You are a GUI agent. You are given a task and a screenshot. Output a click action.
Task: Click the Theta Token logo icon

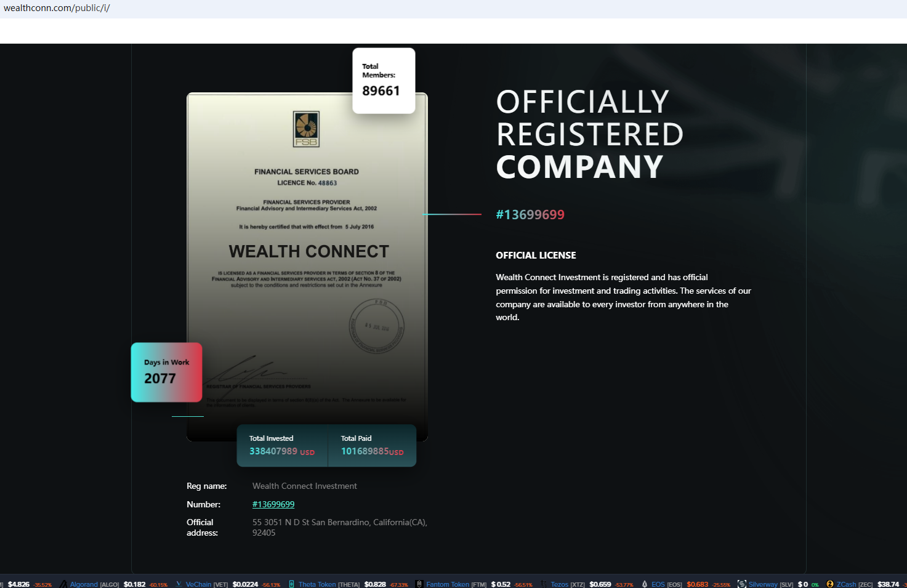tap(292, 584)
